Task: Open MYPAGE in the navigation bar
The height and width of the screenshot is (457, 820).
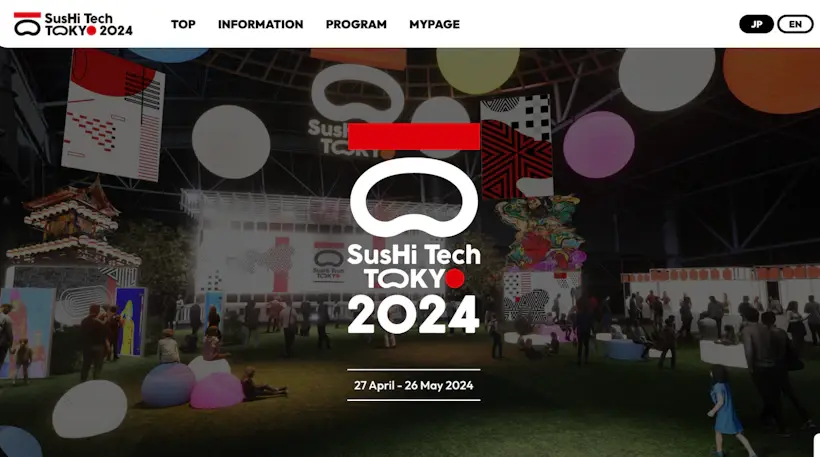Action: click(x=435, y=24)
